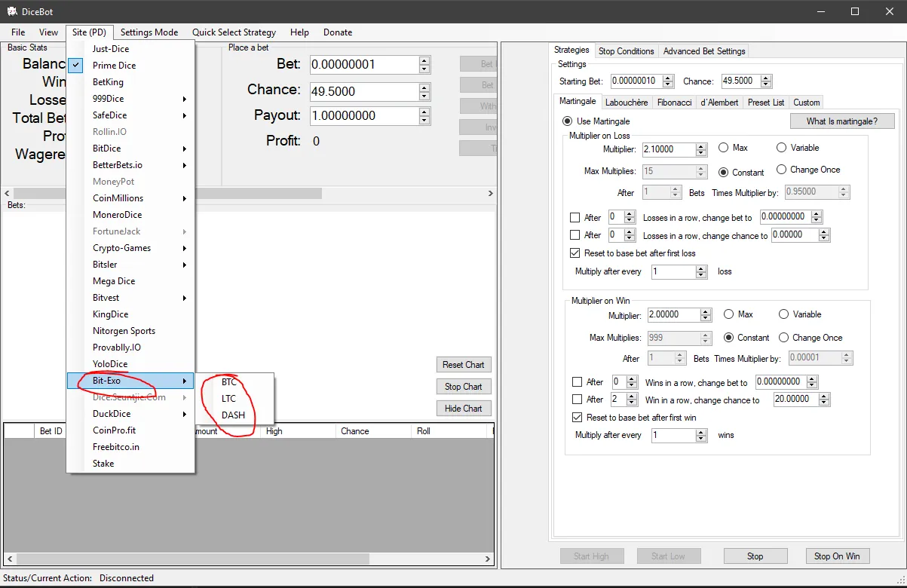This screenshot has width=907, height=588.
Task: Click the Stop On Win button
Action: pos(837,556)
